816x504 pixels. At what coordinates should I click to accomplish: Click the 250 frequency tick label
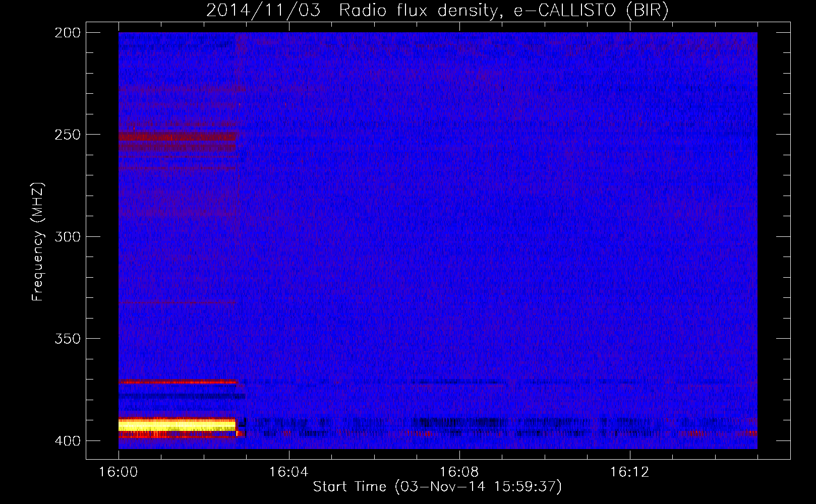[x=68, y=135]
